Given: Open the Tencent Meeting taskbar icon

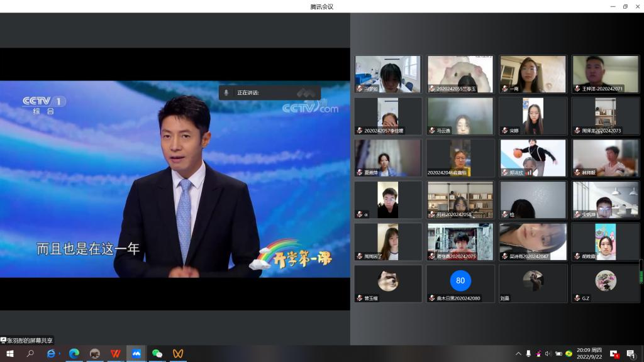Looking at the screenshot, I should click(x=136, y=354).
